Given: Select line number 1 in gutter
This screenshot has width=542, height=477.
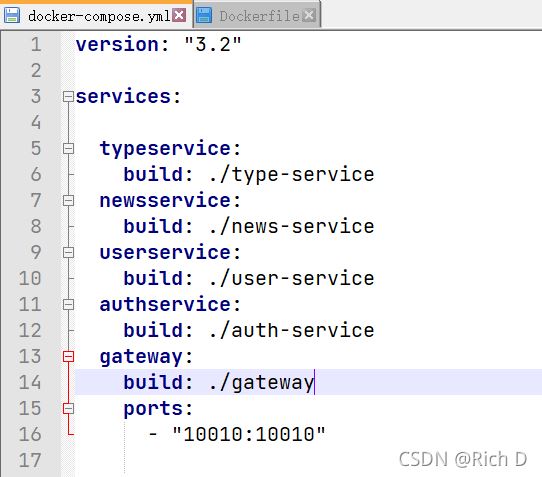Looking at the screenshot, I should point(36,45).
